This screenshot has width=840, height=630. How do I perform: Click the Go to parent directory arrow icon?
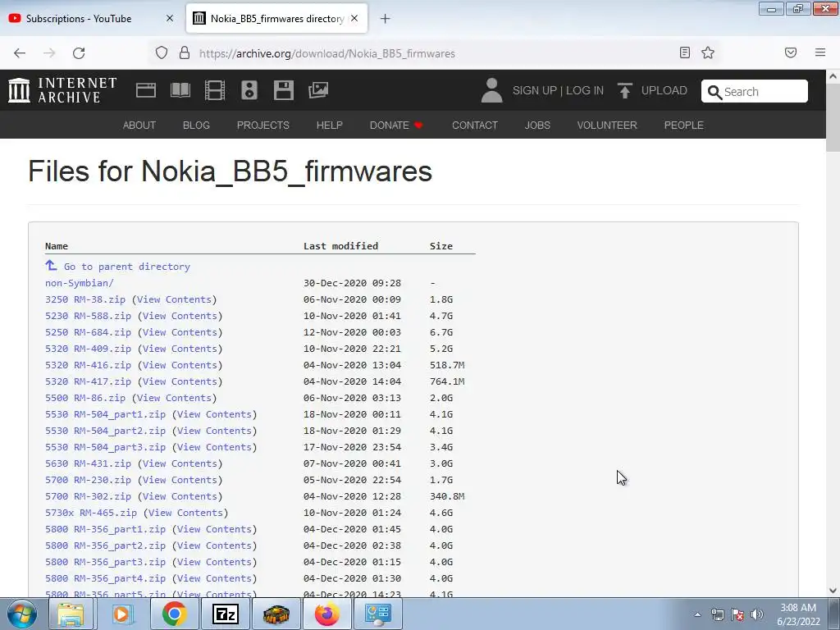(x=51, y=266)
